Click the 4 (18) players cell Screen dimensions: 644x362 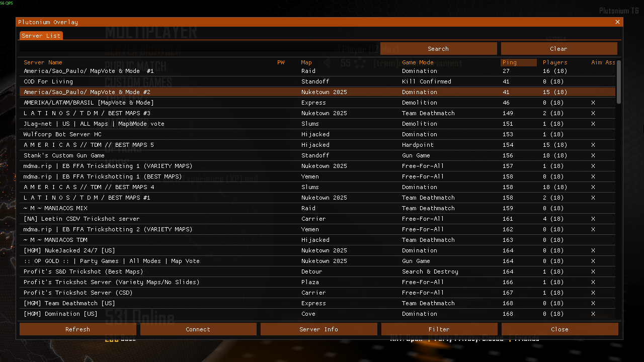(x=553, y=219)
